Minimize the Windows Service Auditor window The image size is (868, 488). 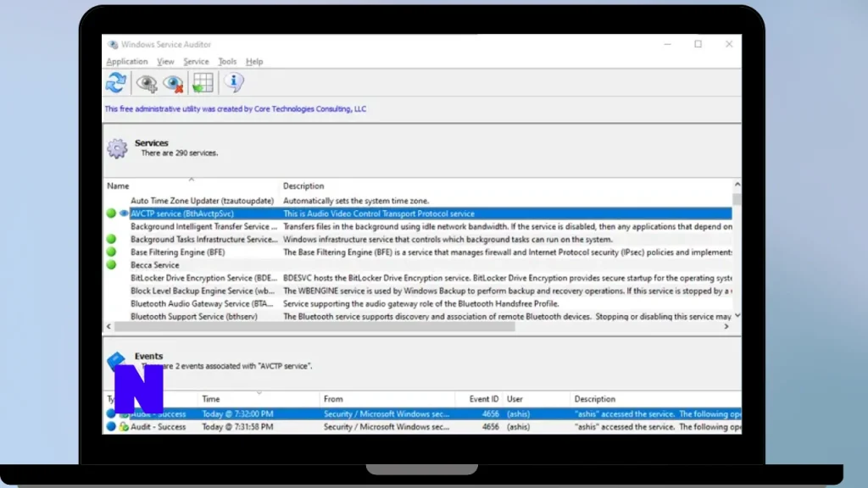point(668,44)
